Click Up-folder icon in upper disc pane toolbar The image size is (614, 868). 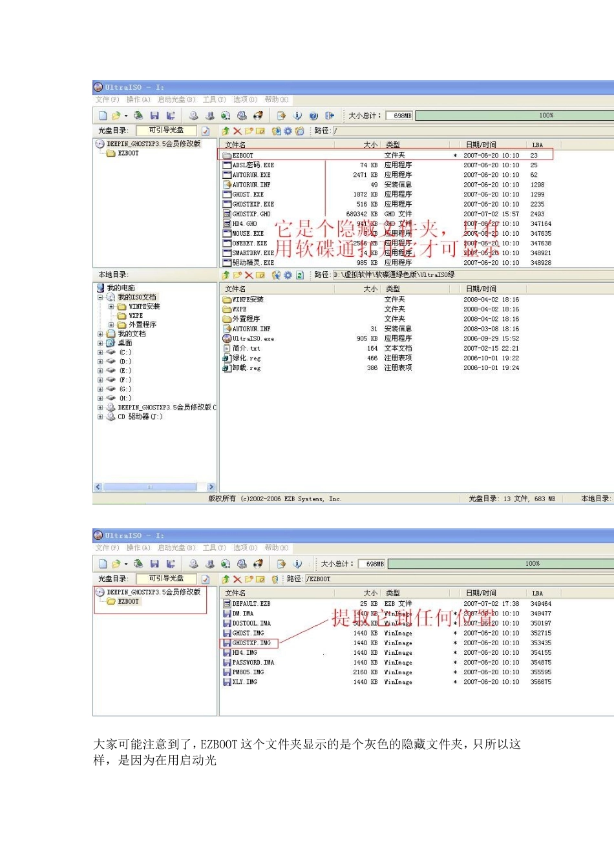(x=226, y=131)
